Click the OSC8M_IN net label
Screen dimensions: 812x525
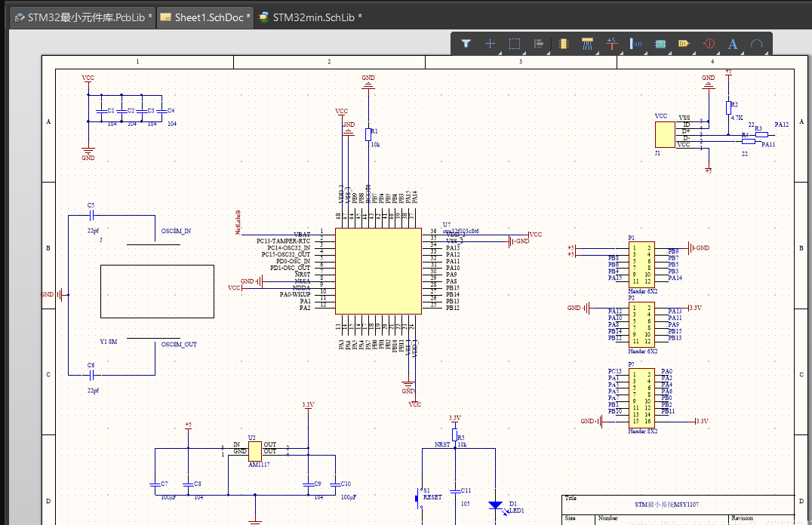pyautogui.click(x=176, y=231)
